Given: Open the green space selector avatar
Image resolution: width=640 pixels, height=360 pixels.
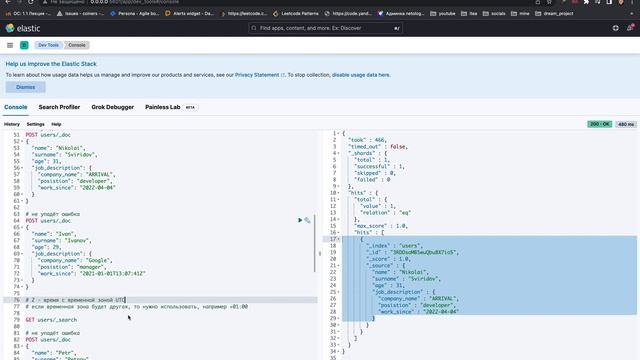Looking at the screenshot, I should point(24,45).
